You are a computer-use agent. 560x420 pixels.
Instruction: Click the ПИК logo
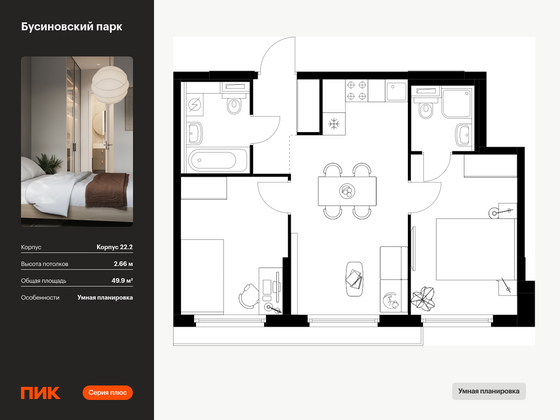[40, 392]
